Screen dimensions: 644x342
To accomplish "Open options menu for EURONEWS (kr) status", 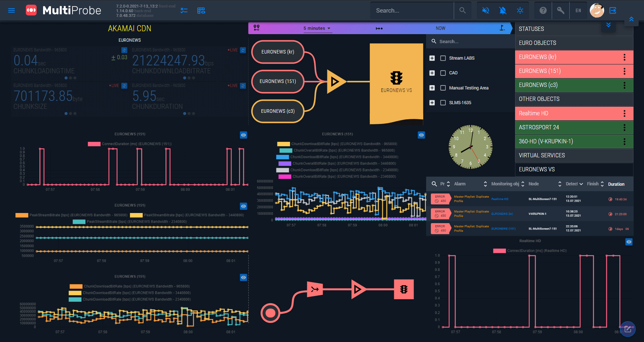I will click(x=625, y=57).
